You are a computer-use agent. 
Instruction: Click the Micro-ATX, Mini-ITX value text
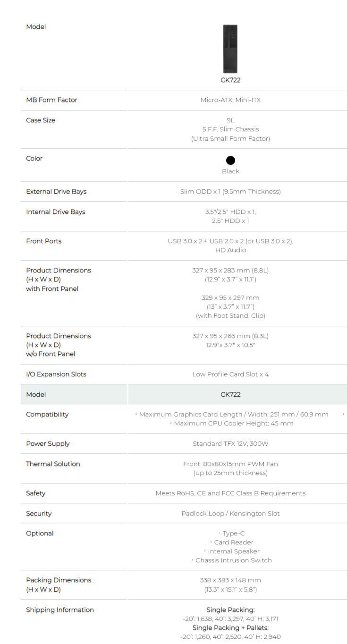pos(230,100)
